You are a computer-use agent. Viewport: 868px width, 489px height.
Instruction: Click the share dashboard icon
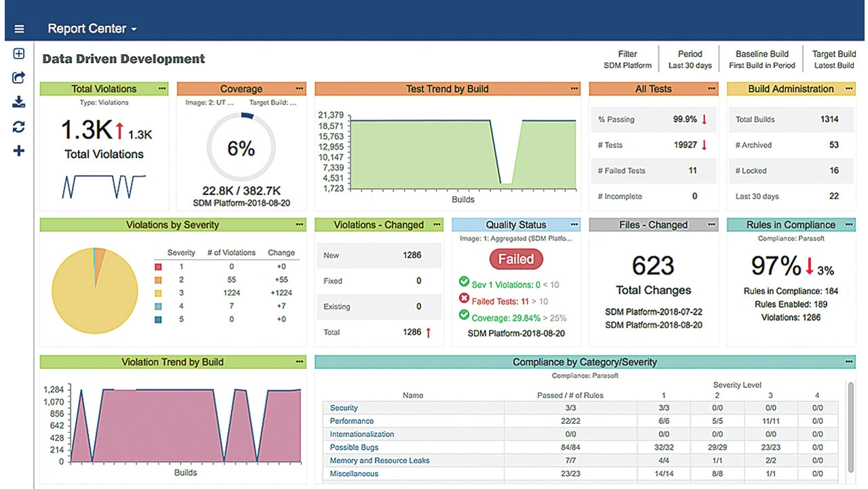pos(19,78)
